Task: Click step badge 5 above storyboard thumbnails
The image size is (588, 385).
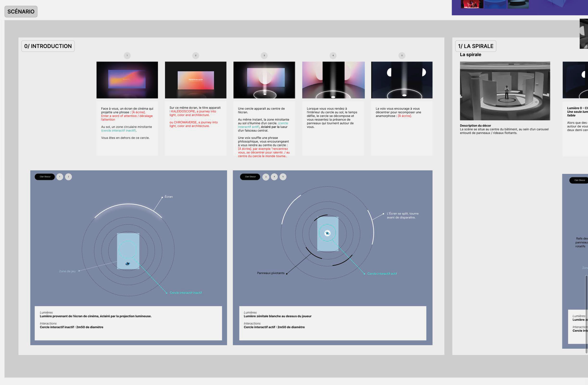Action: tap(402, 55)
